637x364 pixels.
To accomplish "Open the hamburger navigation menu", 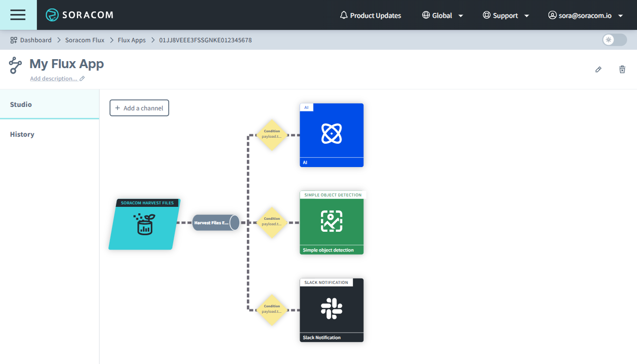I will pos(18,15).
